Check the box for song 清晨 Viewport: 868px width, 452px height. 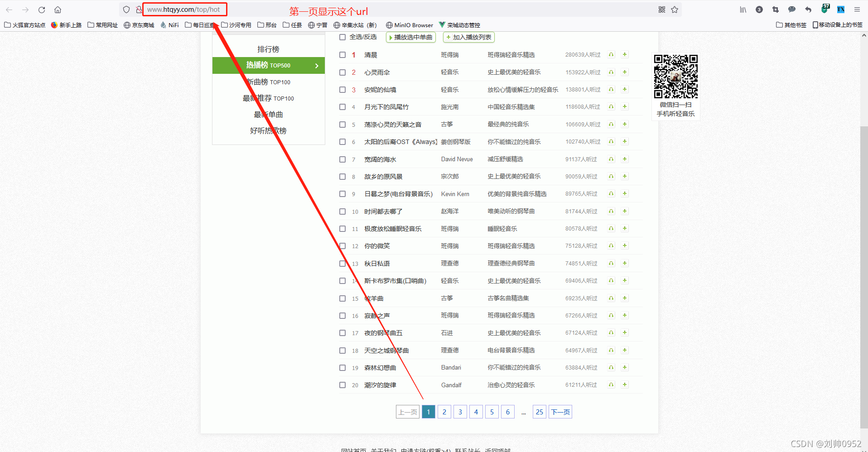click(x=342, y=55)
